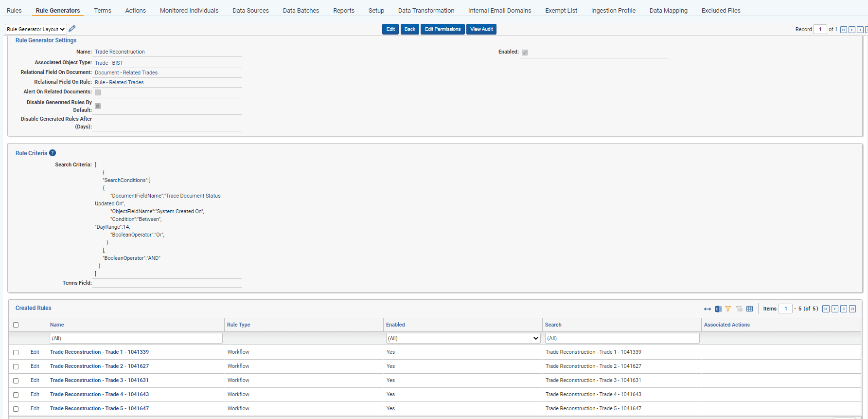Select the checkbox for the Trade 4 - 1041643 row
Screen dimensions: 868x419
16,395
